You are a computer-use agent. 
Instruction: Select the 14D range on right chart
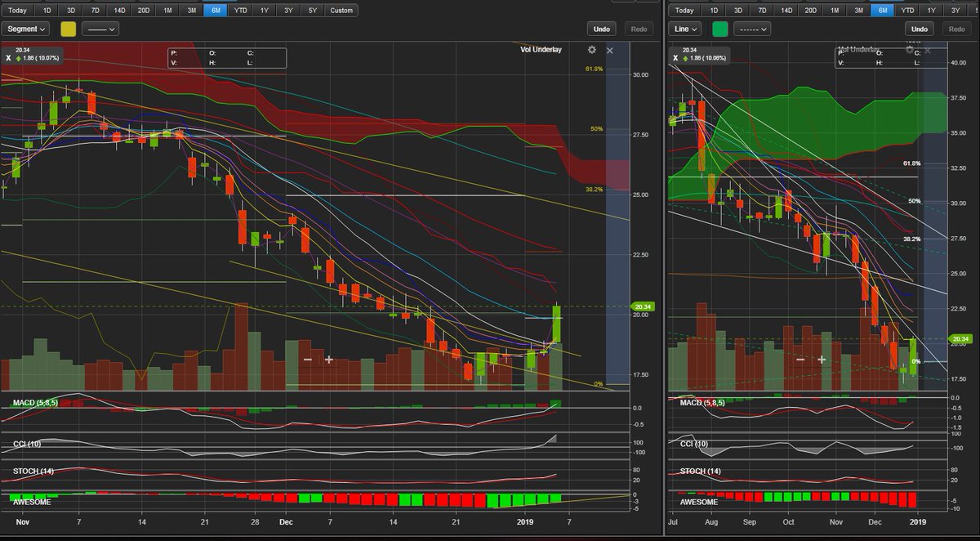786,10
